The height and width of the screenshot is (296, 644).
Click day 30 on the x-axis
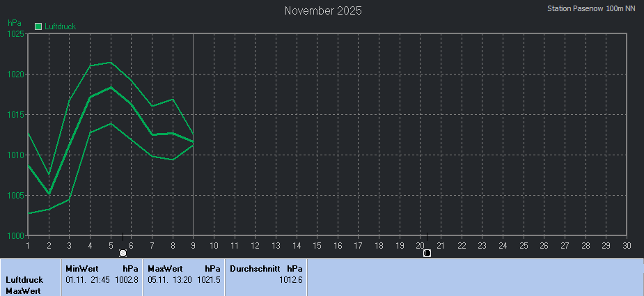pos(627,245)
